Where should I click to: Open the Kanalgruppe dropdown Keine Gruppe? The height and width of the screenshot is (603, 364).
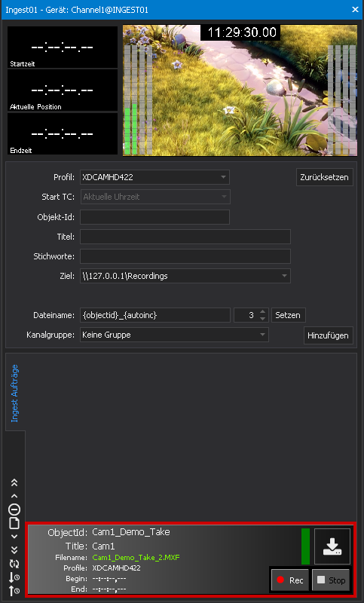[174, 335]
